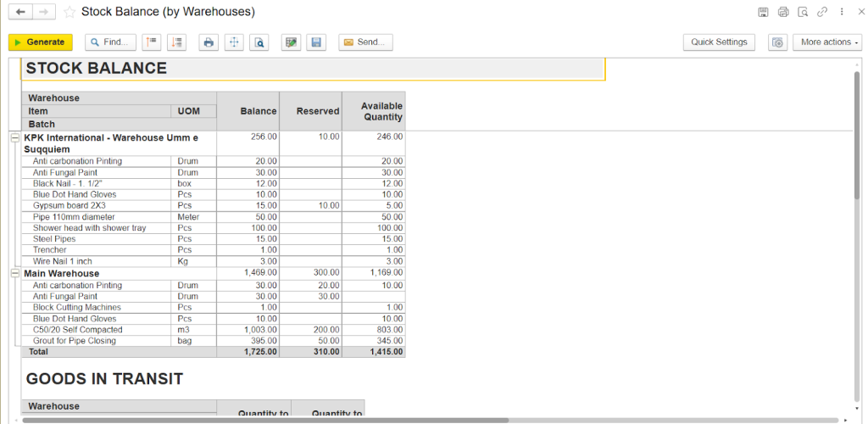This screenshot has height=424, width=868.
Task: Navigate back with left arrow
Action: [x=20, y=12]
